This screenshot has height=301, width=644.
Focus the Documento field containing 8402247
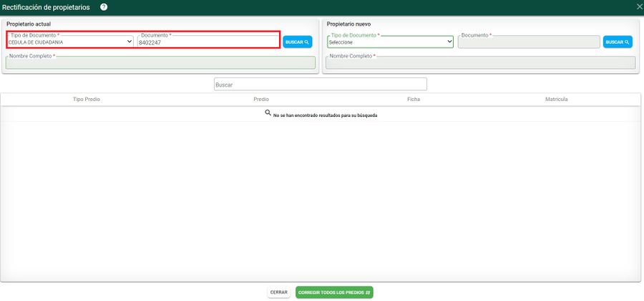coord(208,42)
